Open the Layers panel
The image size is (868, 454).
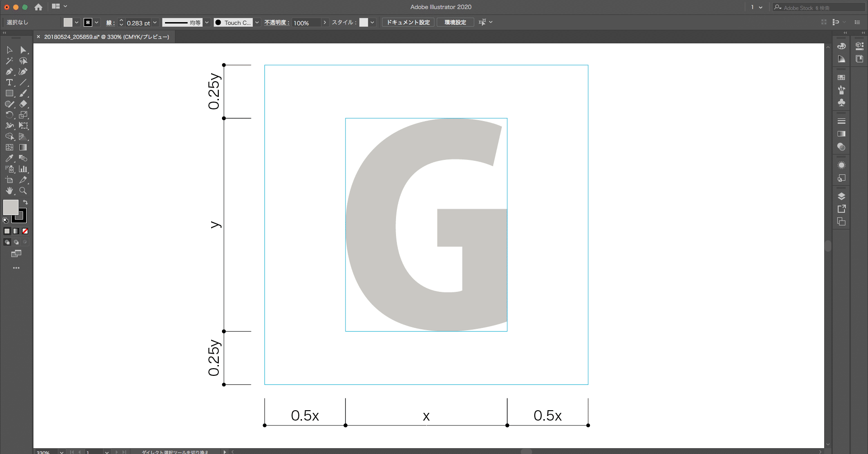point(841,196)
